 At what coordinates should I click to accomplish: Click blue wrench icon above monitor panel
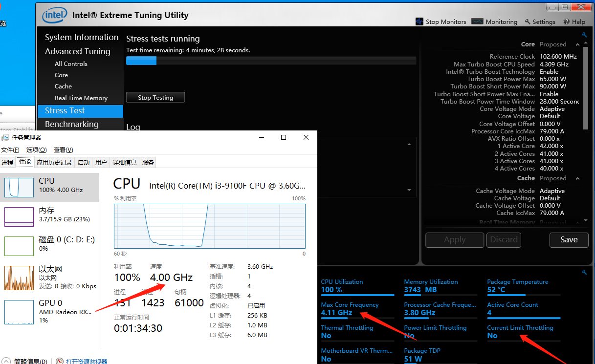pos(584,272)
